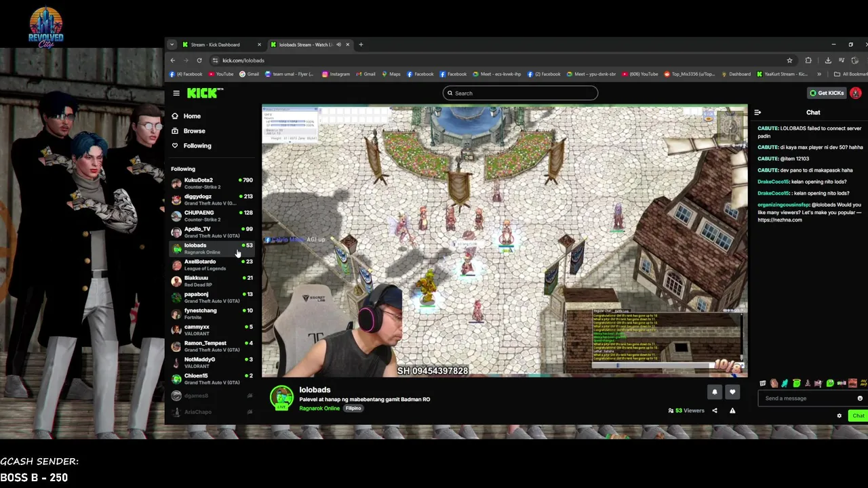Open the emoji picker in the chat box

point(860,399)
